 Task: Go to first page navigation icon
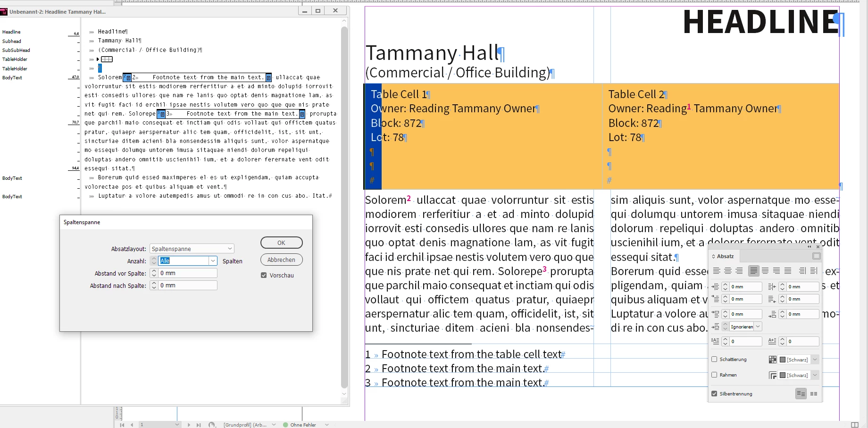point(122,425)
